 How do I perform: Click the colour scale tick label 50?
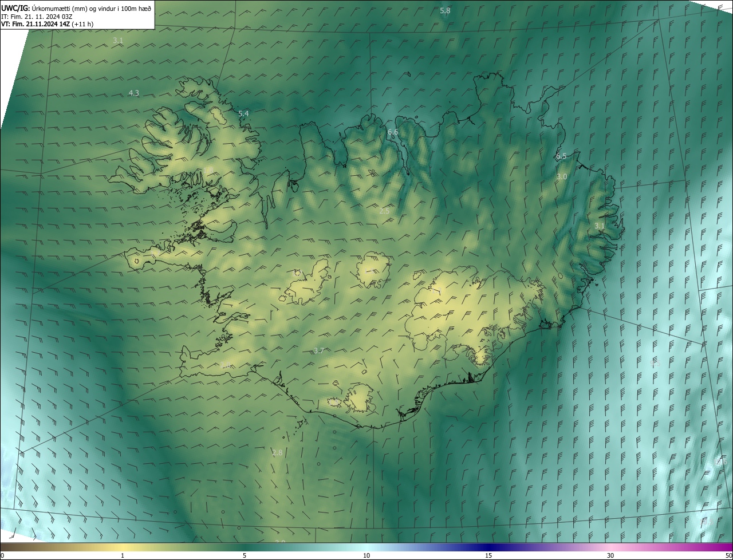point(728,555)
